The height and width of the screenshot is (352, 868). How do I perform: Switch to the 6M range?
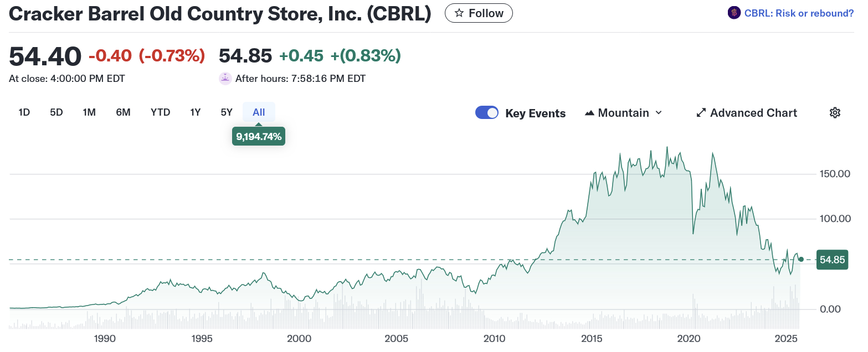123,112
